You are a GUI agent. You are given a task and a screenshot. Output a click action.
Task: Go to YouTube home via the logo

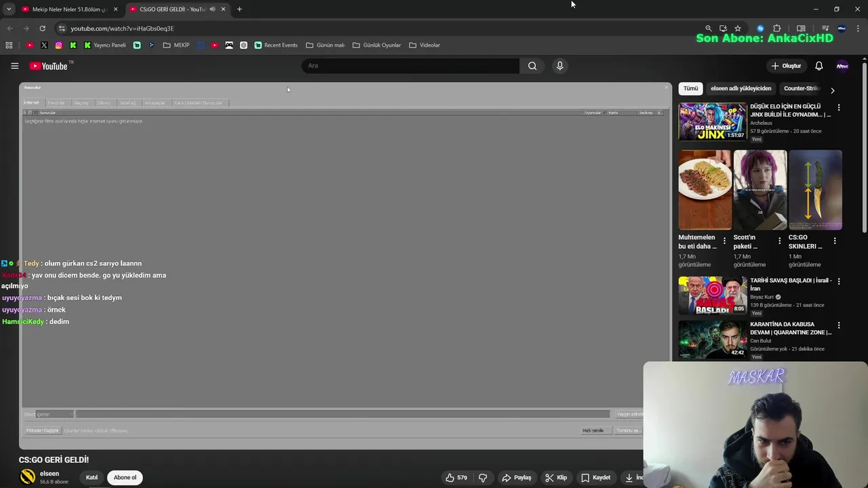48,66
